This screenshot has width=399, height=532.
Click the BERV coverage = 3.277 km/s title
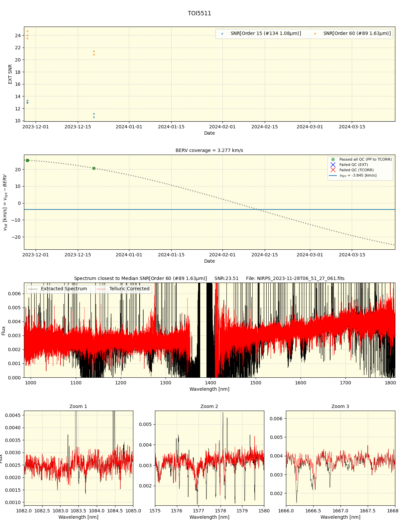pyautogui.click(x=209, y=150)
